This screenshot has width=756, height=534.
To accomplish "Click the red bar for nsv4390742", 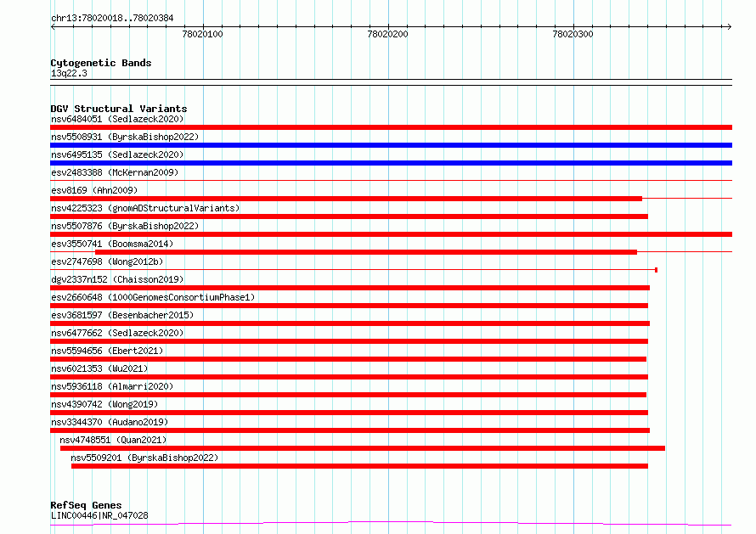I will 349,413.
